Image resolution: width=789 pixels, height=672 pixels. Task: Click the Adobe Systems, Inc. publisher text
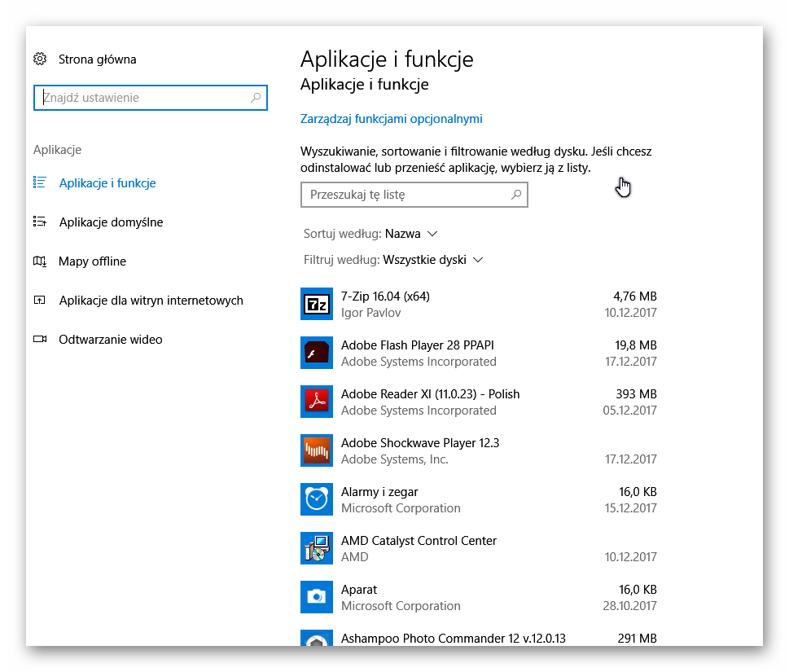point(394,459)
